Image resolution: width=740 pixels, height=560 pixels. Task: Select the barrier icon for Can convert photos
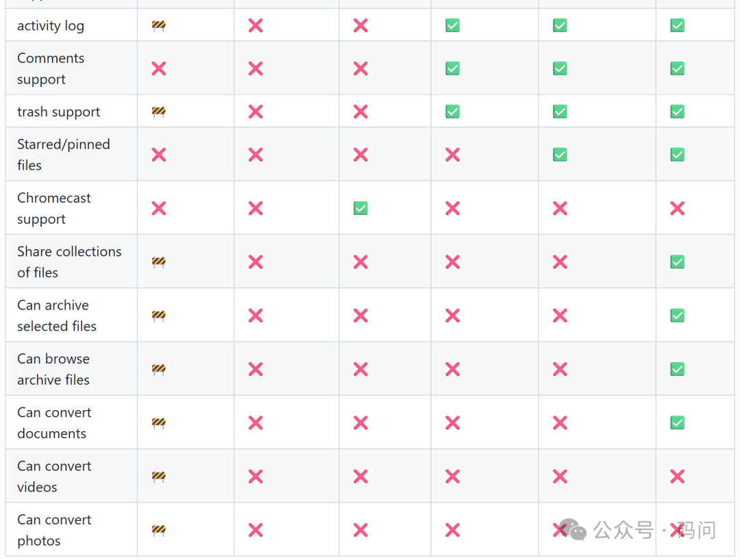coord(158,530)
